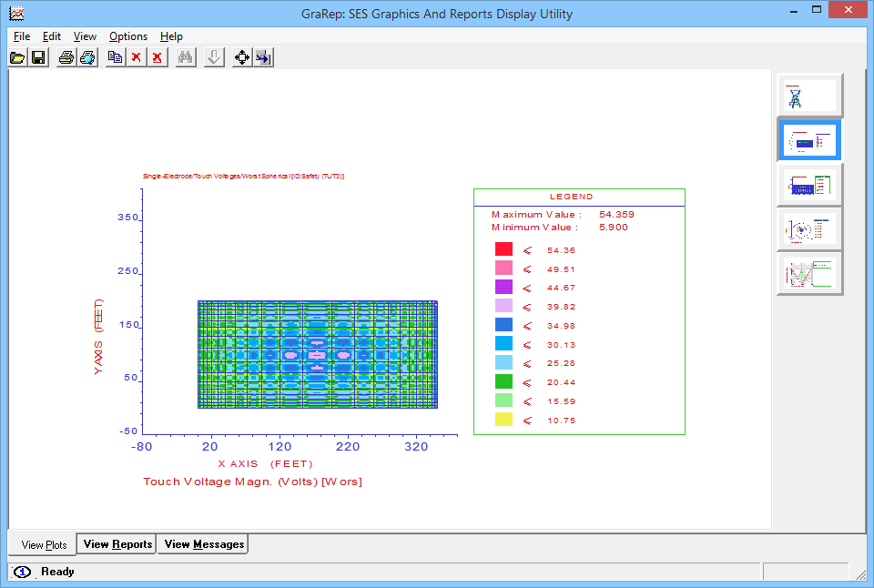Click the Minimum Value 5.900 text

(x=560, y=228)
